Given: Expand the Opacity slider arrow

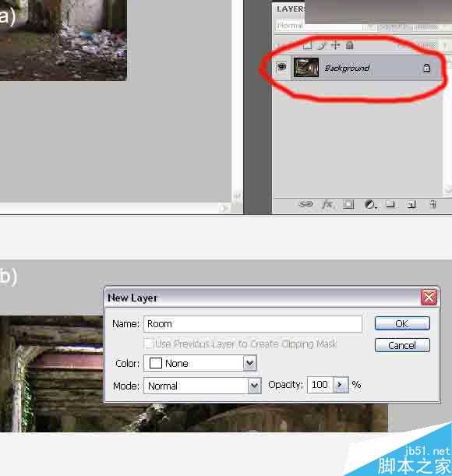Looking at the screenshot, I should point(341,385).
